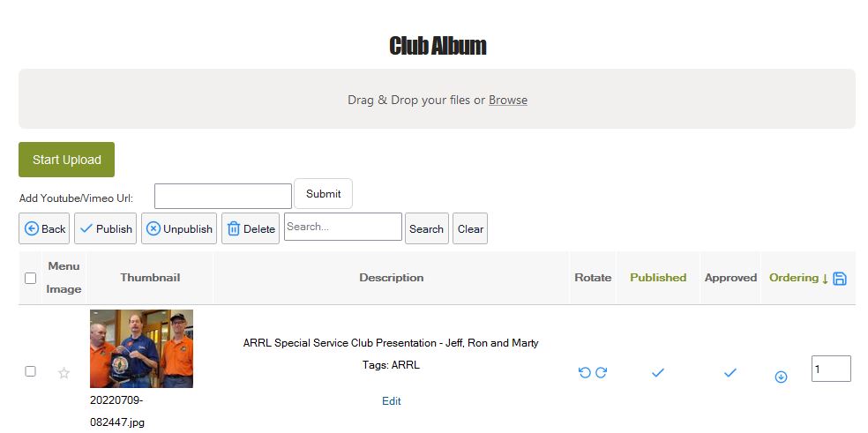Focus the Youtube/Vimeo URL input field

point(222,196)
